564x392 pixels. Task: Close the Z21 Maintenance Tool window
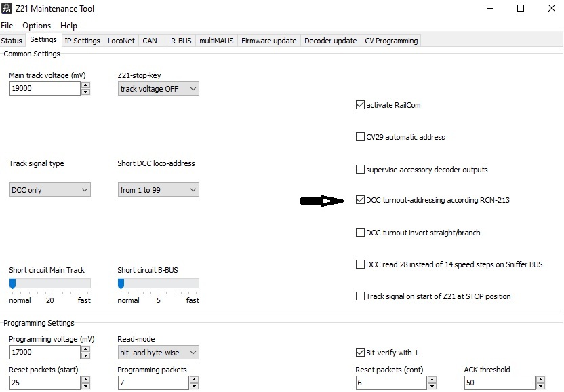click(x=551, y=8)
